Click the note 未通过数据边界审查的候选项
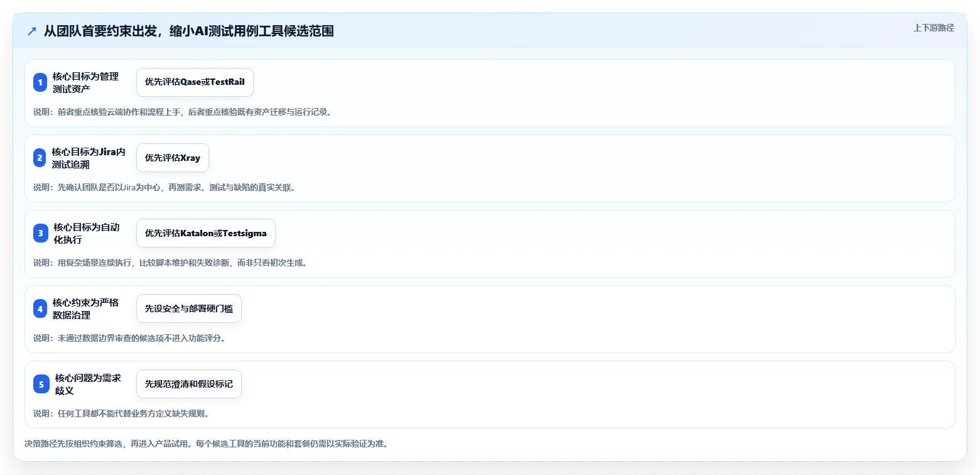Screen dimensions: 980x475 tap(129, 338)
